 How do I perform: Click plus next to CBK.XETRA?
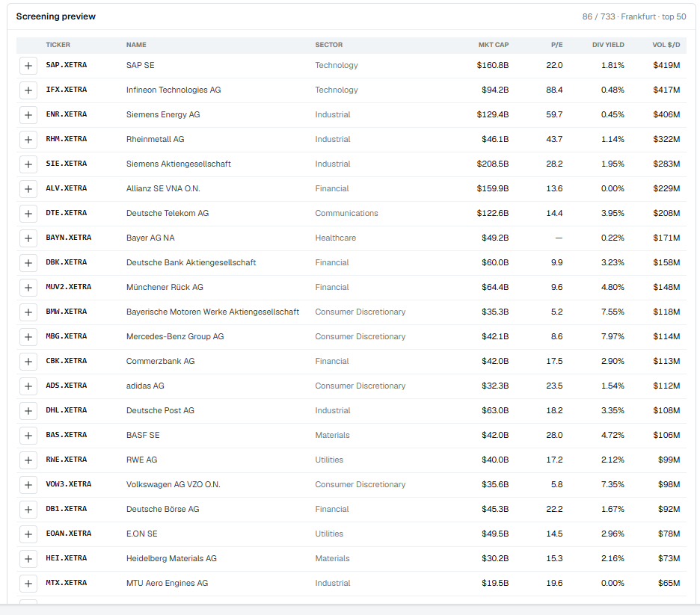coord(28,361)
